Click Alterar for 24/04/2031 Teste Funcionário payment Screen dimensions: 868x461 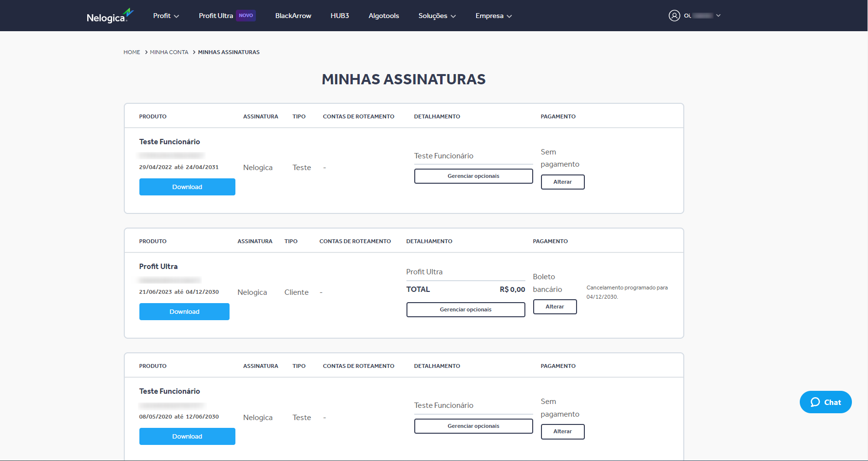pyautogui.click(x=562, y=182)
